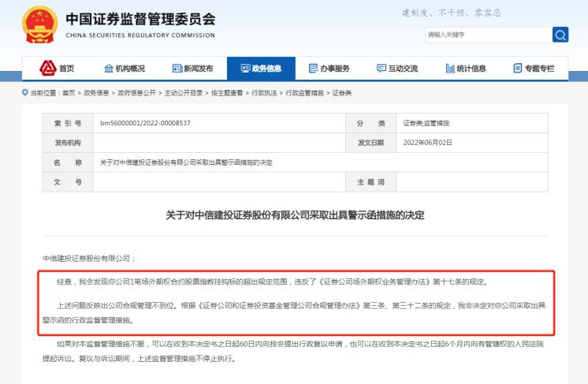Focus the keyword search input field
This screenshot has width=588, height=384.
point(489,35)
